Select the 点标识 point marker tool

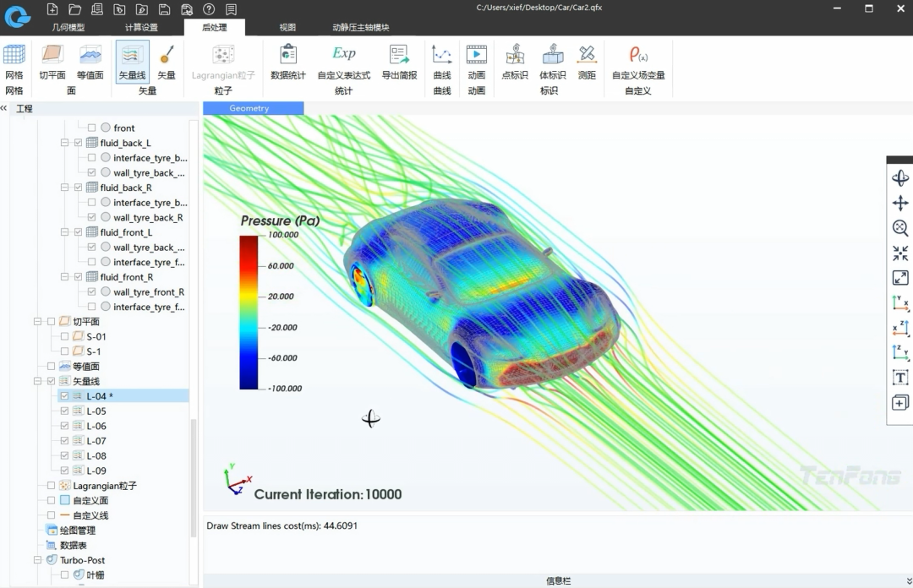(515, 62)
